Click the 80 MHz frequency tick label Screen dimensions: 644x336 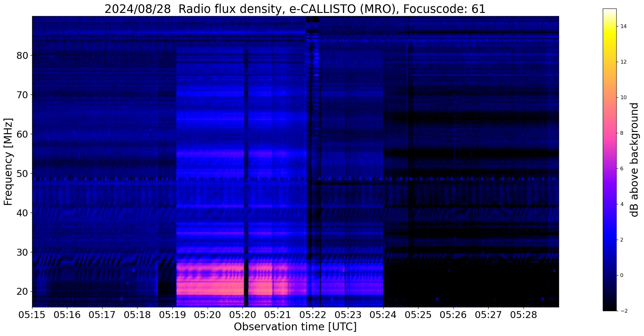tap(22, 55)
